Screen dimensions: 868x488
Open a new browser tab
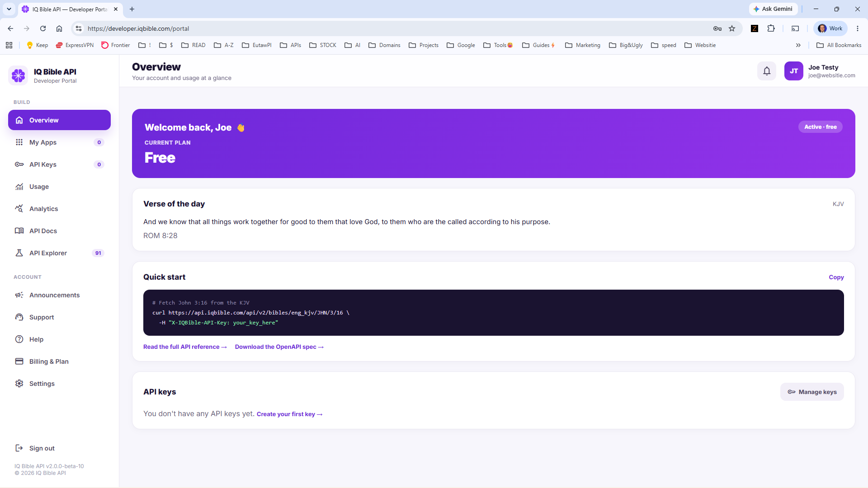coord(132,9)
